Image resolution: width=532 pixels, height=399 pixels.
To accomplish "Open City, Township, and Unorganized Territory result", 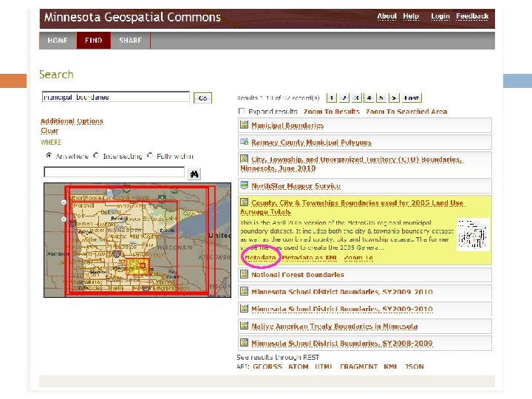I will click(352, 163).
